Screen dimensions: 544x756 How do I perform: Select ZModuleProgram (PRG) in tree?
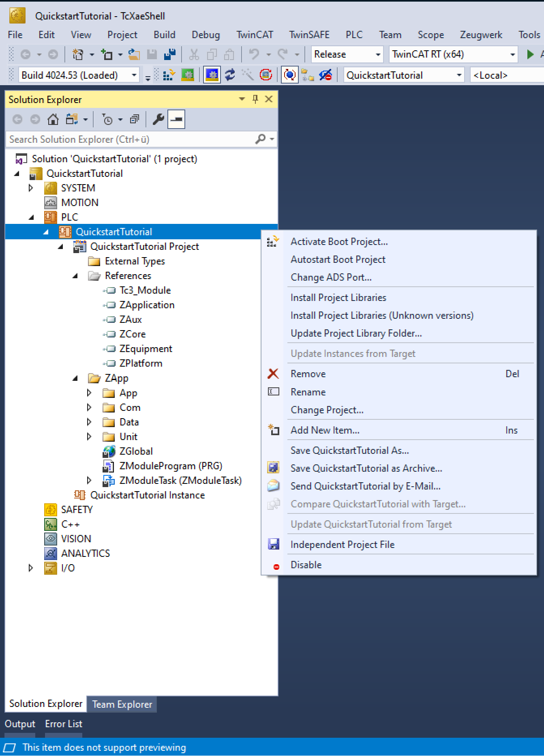point(170,466)
